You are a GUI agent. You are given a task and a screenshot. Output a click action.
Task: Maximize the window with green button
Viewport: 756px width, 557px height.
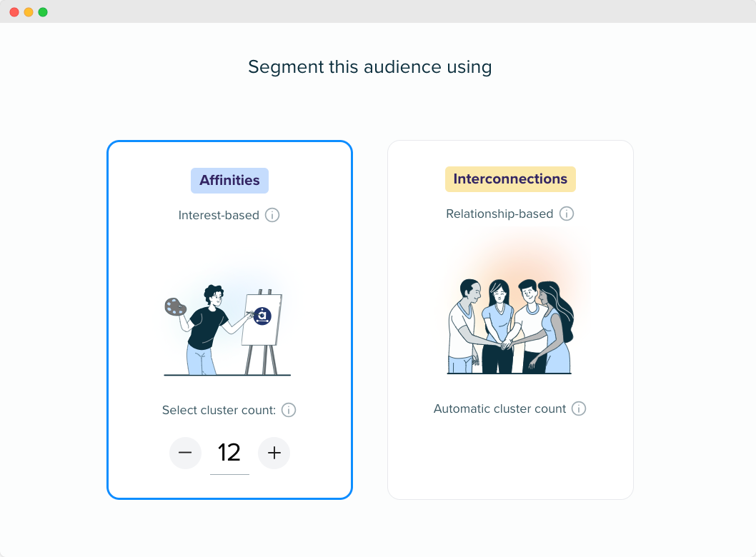pos(43,12)
